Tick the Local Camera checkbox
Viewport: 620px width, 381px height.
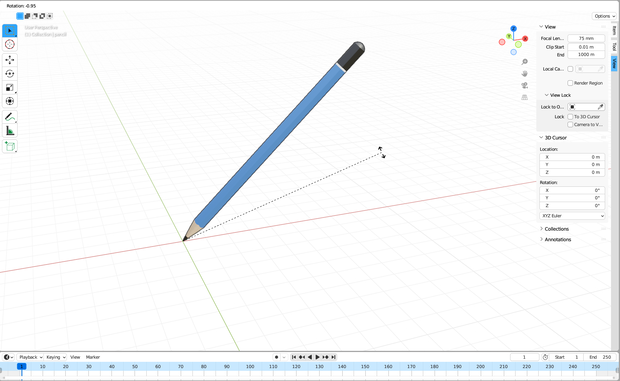click(570, 69)
